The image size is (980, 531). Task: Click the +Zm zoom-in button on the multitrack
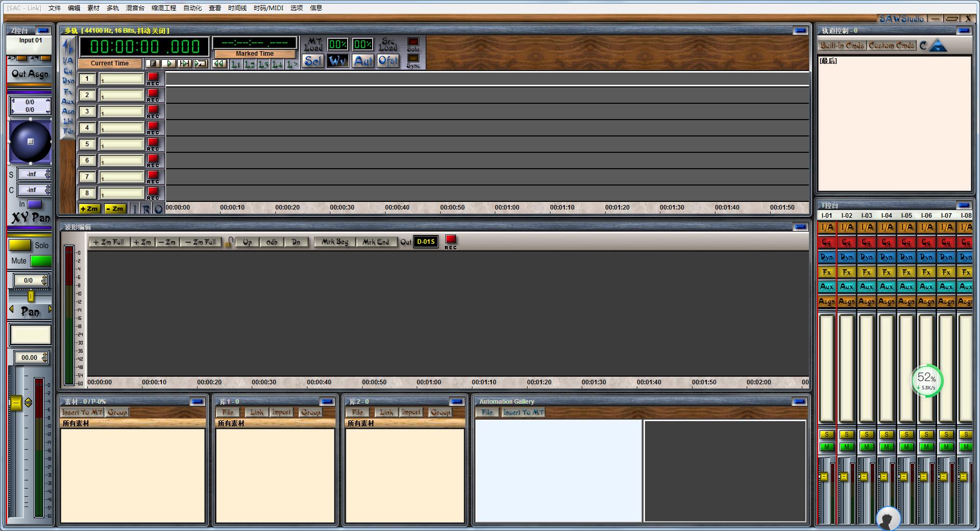[90, 208]
